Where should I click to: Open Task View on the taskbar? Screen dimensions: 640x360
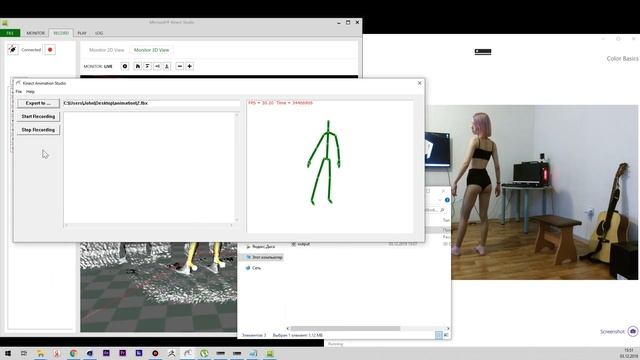[x=24, y=353]
